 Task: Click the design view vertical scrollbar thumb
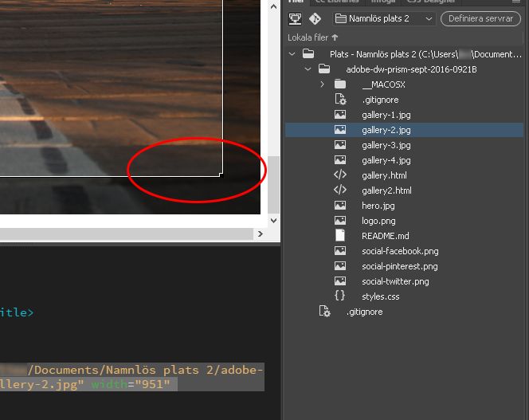(273, 185)
